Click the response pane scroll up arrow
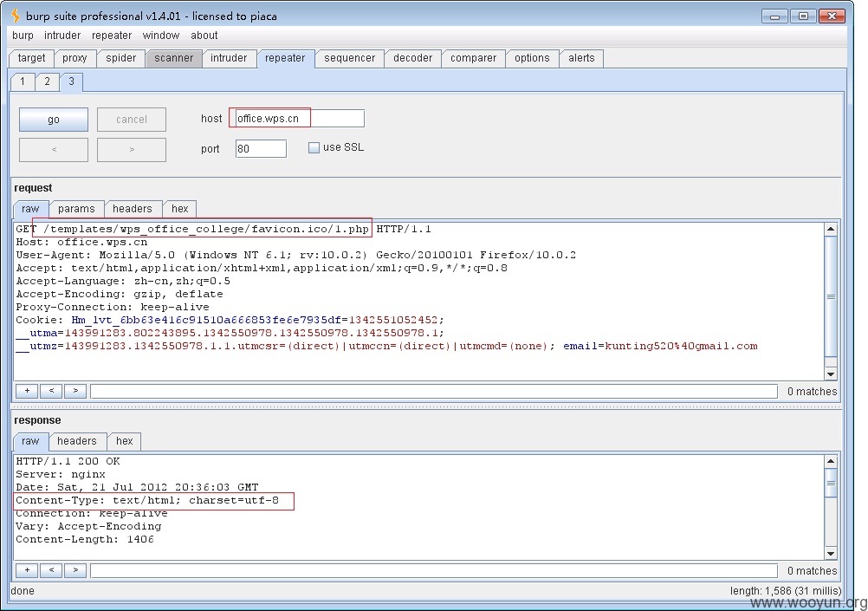Screen dimensions: 868x611 click(x=831, y=461)
